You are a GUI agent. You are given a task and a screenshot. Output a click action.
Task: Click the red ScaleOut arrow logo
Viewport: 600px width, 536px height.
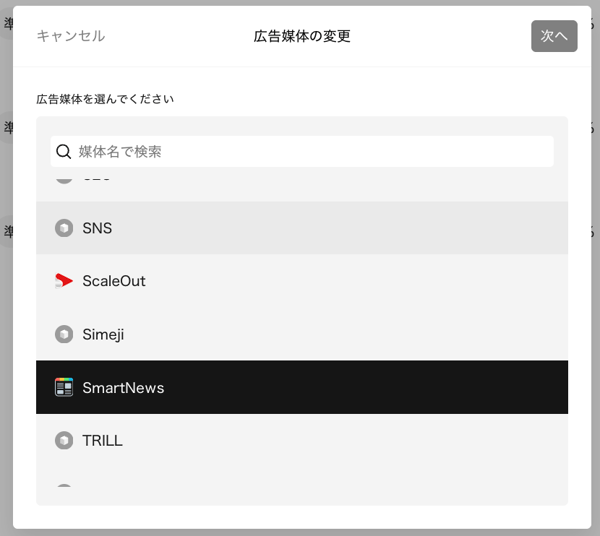point(64,281)
